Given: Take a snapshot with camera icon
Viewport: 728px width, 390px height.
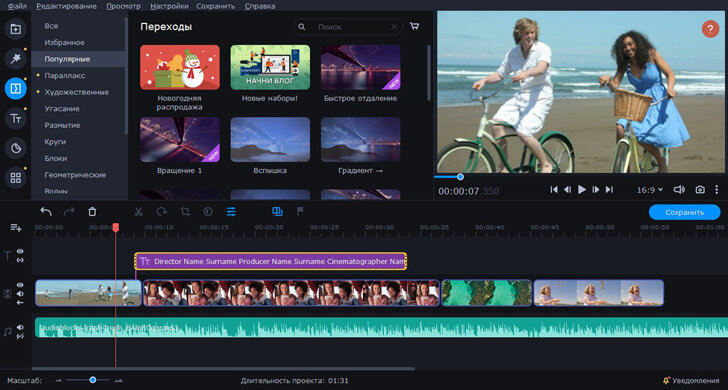Looking at the screenshot, I should coord(700,189).
